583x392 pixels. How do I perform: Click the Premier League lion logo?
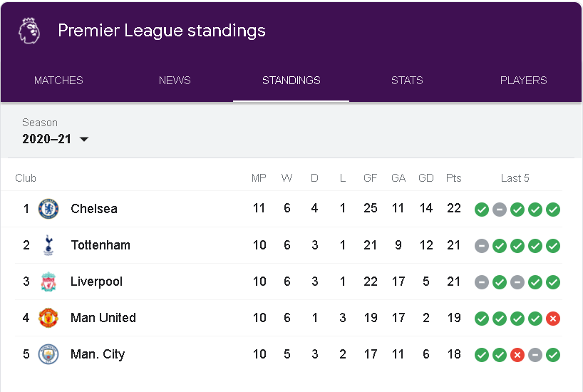pyautogui.click(x=29, y=31)
